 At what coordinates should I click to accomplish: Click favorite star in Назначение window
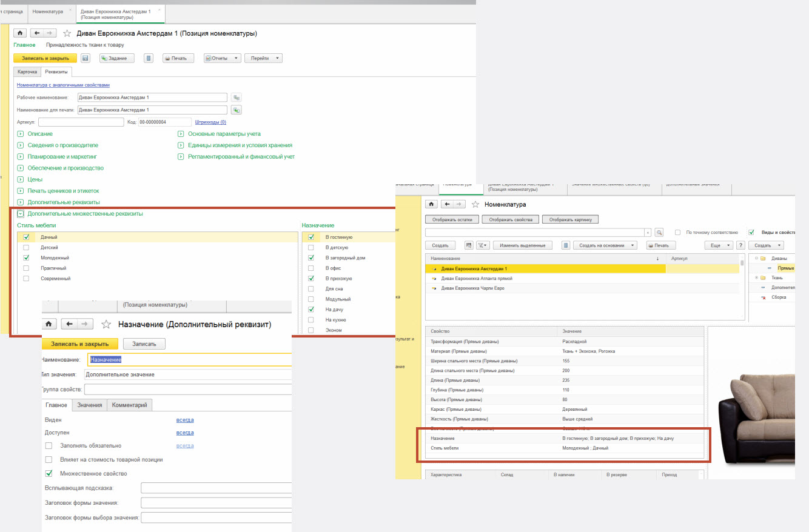[x=106, y=324]
